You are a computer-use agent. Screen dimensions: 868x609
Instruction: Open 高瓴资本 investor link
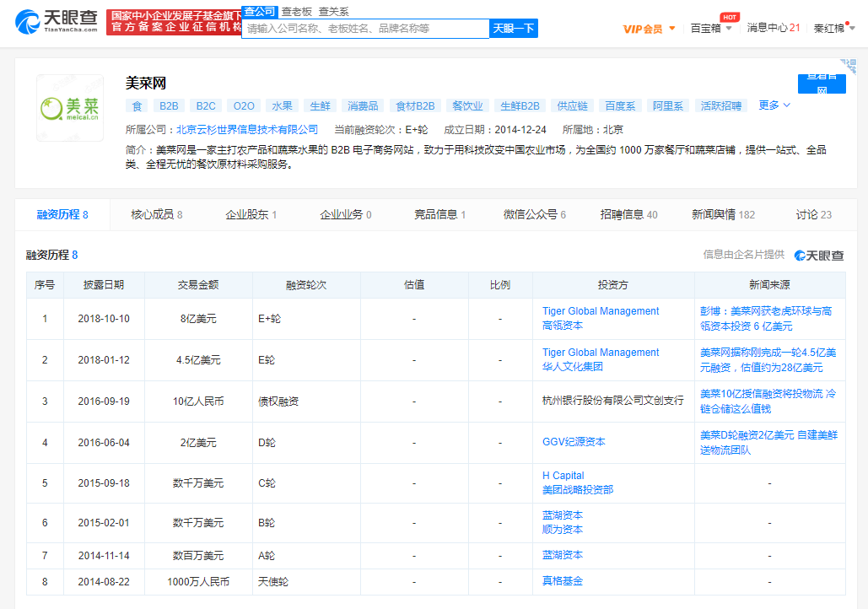click(x=563, y=326)
